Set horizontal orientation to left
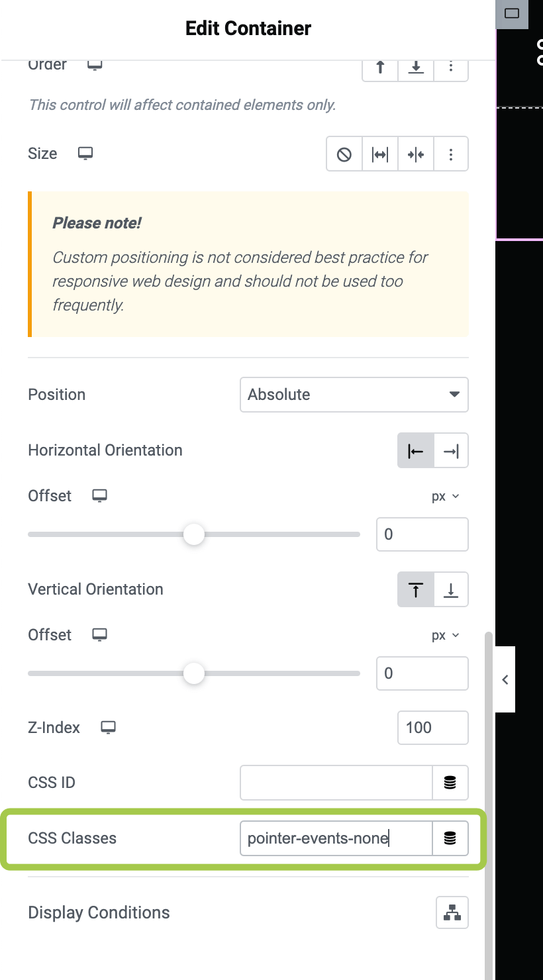The width and height of the screenshot is (543, 980). tap(416, 451)
